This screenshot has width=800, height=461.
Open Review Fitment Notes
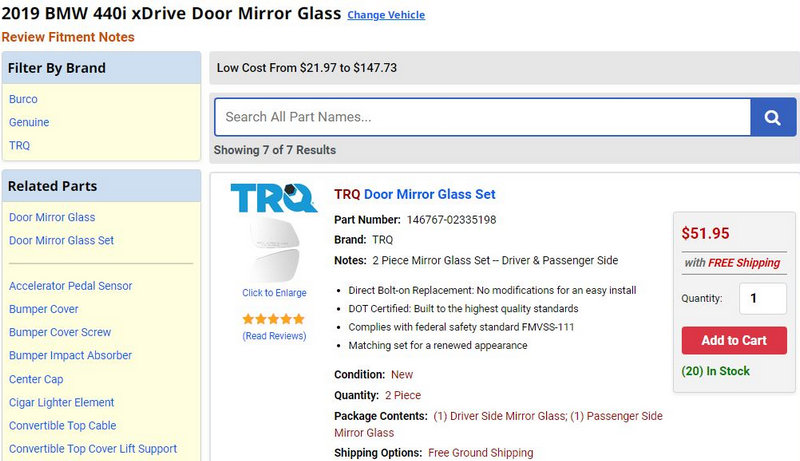(68, 37)
